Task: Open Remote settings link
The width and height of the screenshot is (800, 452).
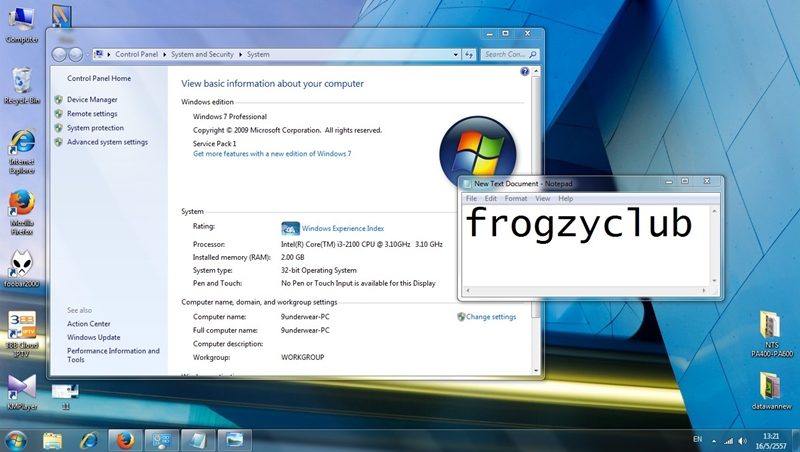Action: [x=92, y=114]
